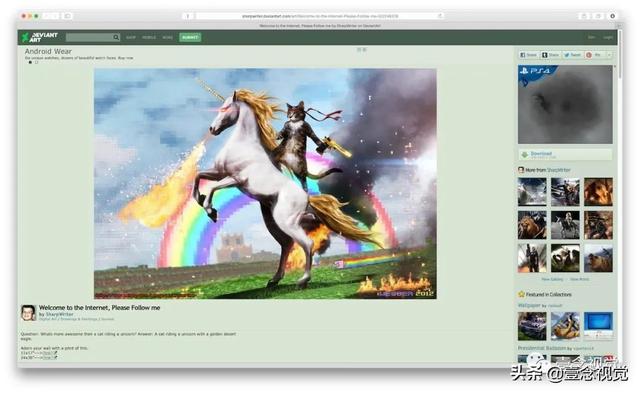Open first thumbnail under More from SharpWriter
Image resolution: width=640 pixels, height=393 pixels.
tap(532, 191)
